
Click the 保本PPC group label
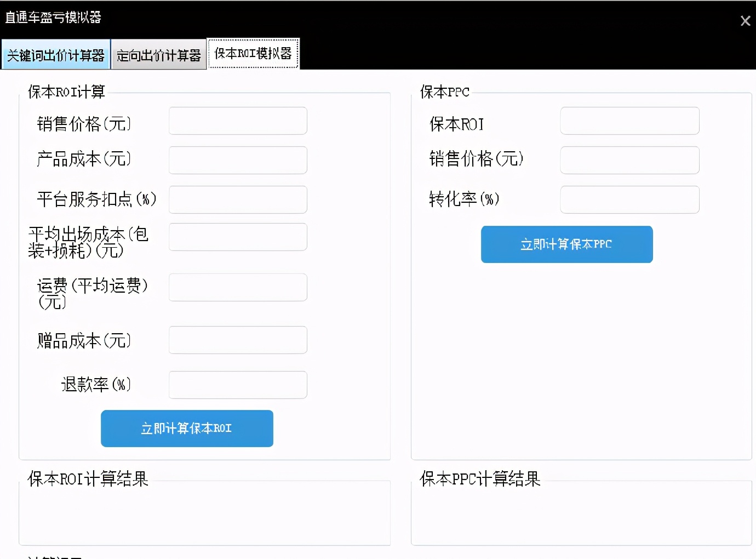(444, 92)
